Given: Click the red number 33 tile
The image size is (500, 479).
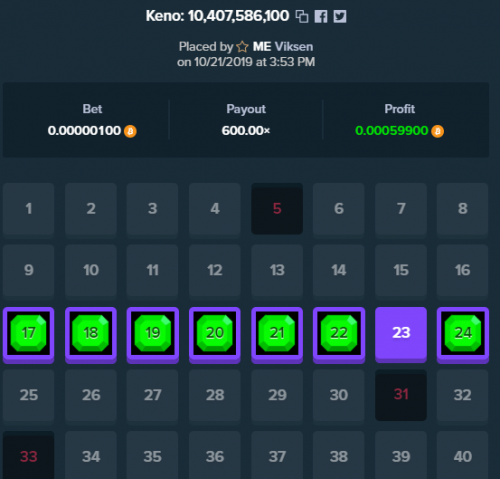Looking at the screenshot, I should coord(29,455).
